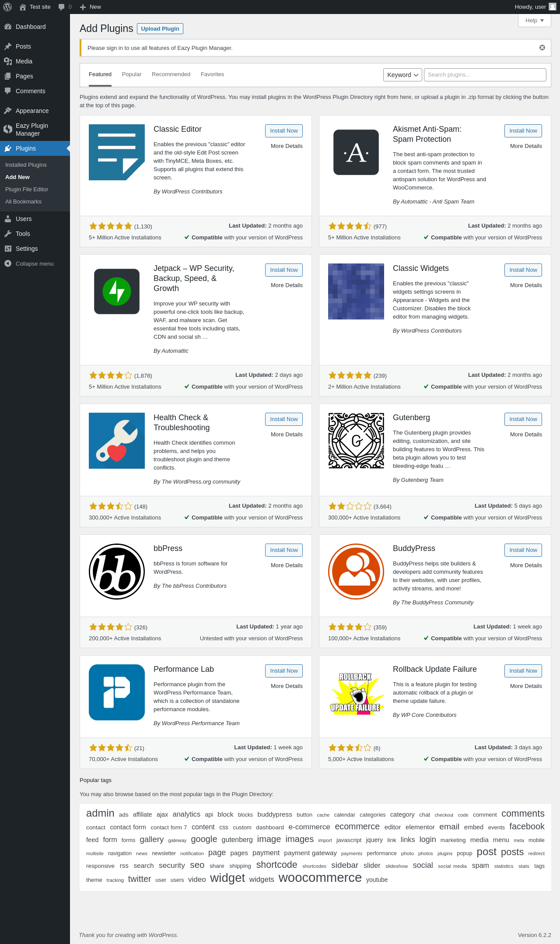Click the Collapse menu arrow icon
This screenshot has height=944, width=560.
click(x=8, y=263)
